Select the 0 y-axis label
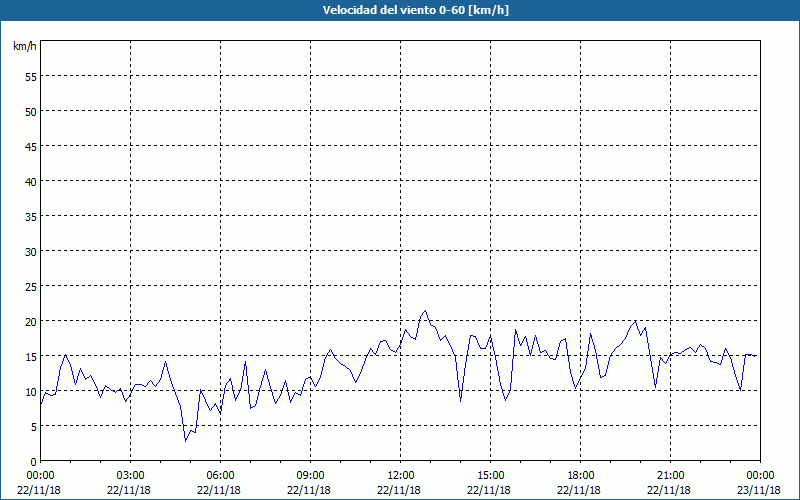Image resolution: width=800 pixels, height=500 pixels. (x=34, y=462)
